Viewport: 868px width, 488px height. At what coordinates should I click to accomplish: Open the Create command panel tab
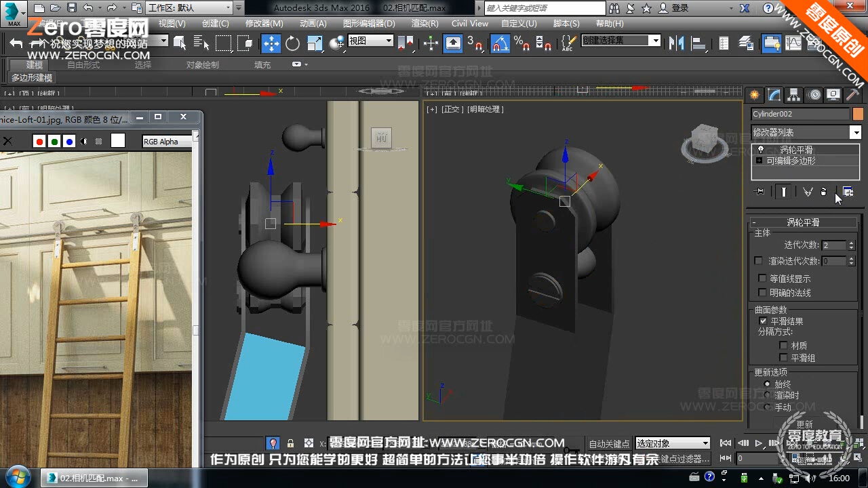click(x=754, y=95)
